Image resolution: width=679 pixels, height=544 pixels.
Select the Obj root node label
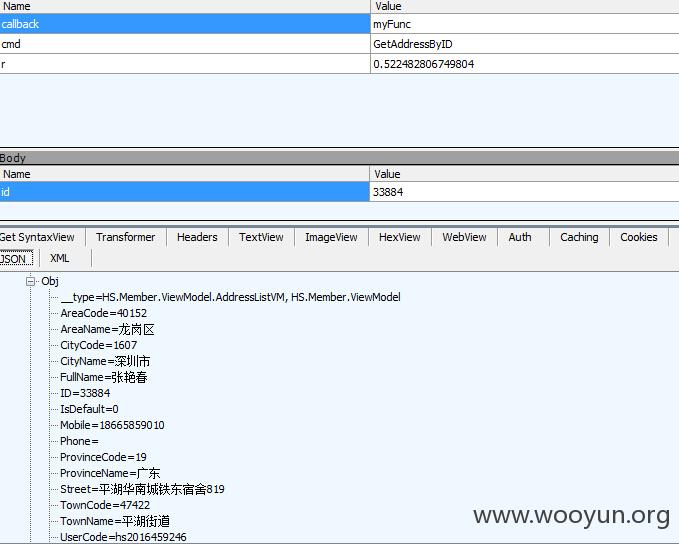(x=50, y=282)
